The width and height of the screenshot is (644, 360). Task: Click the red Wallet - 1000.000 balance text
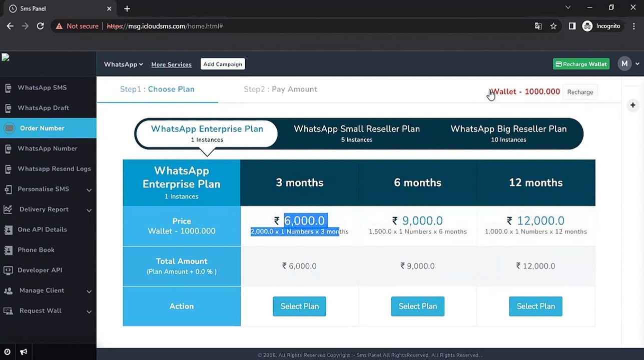[x=525, y=92]
